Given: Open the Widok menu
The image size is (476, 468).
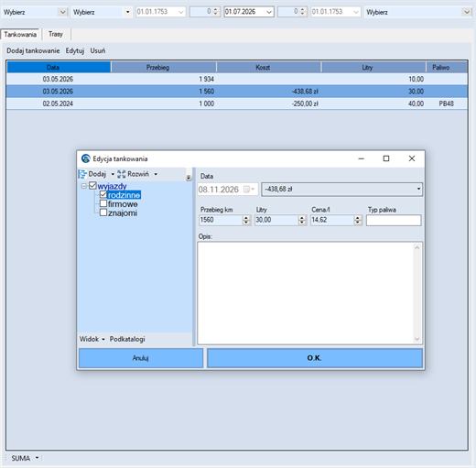Looking at the screenshot, I should [x=92, y=339].
